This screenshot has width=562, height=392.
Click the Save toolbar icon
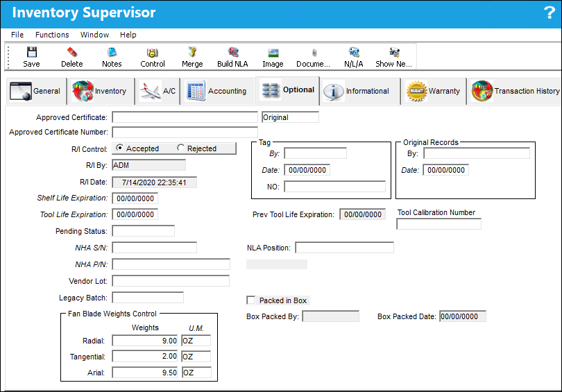click(31, 52)
